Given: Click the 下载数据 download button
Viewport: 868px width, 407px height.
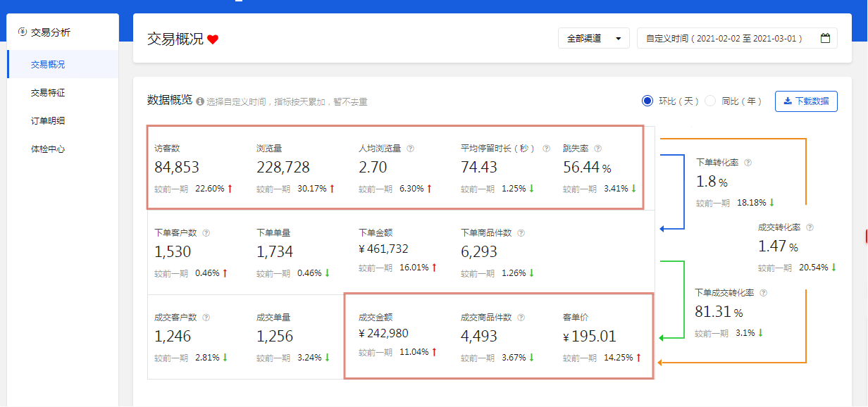Looking at the screenshot, I should (806, 101).
